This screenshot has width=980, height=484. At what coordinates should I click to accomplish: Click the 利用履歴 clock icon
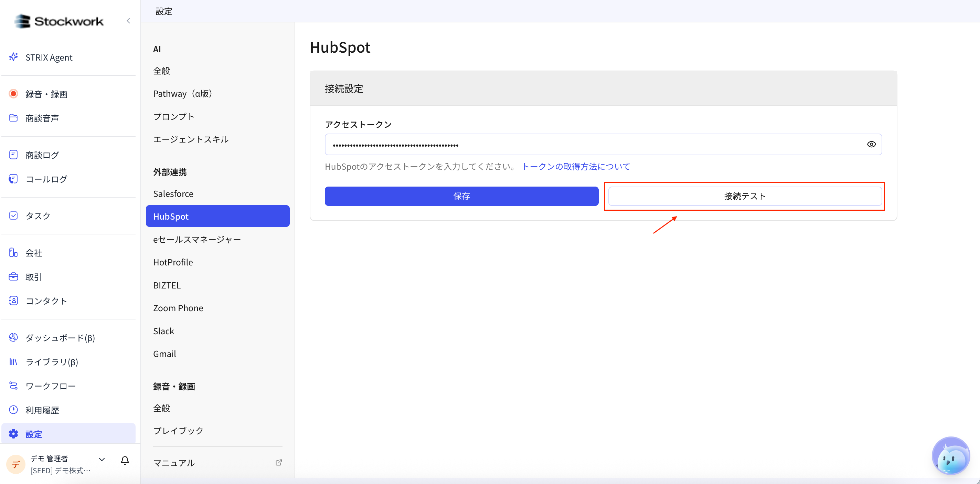tap(13, 410)
